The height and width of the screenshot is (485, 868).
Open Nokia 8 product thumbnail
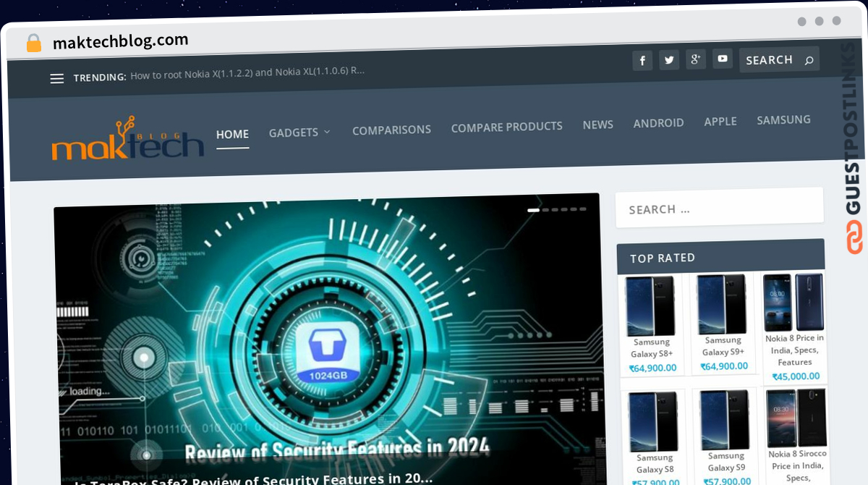pos(794,303)
